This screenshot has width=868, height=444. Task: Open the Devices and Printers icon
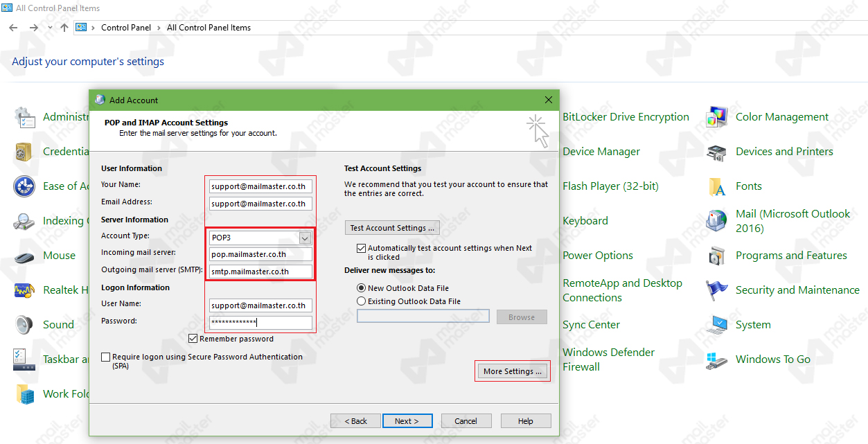[716, 152]
